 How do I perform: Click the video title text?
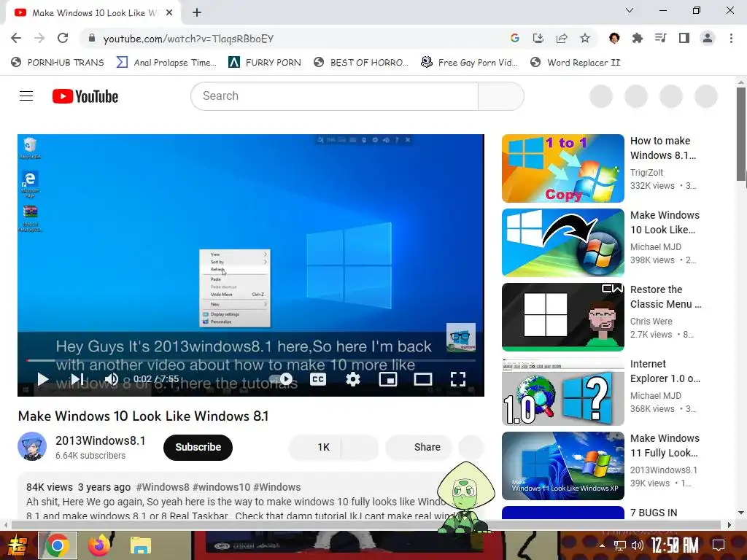[x=144, y=416]
